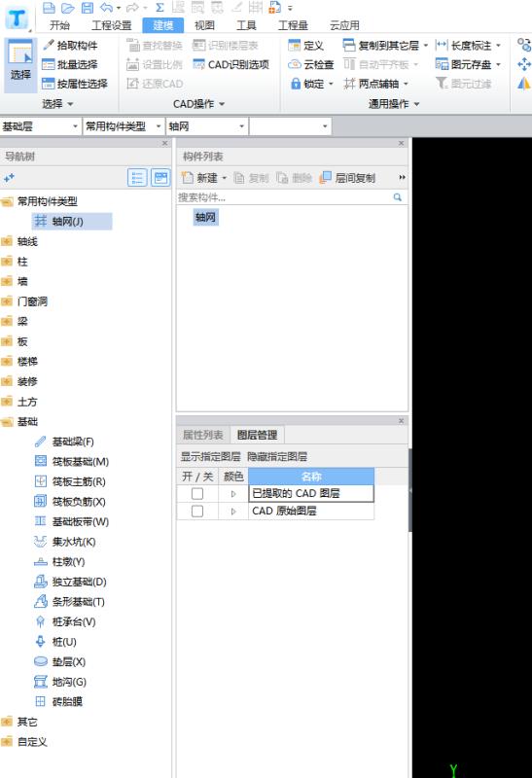Expand the 通用操作 group arrow

(416, 104)
